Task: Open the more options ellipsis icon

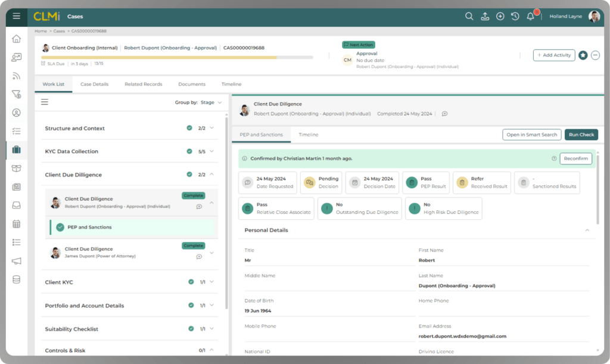Action: [595, 55]
